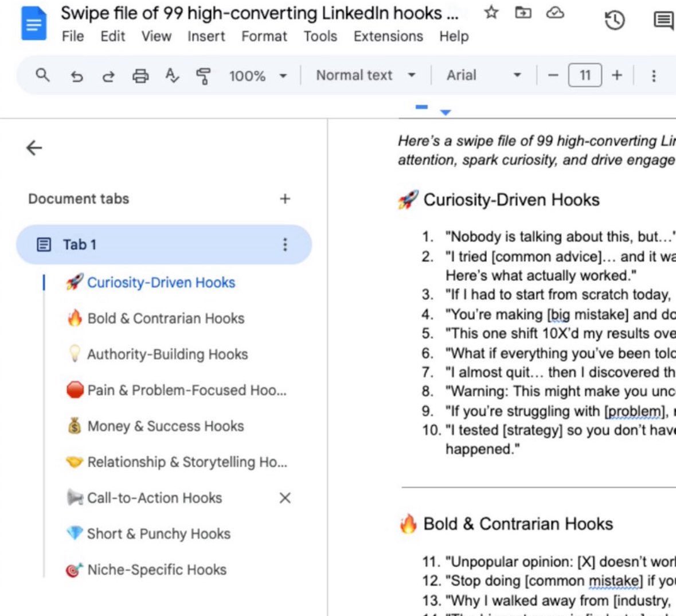The image size is (676, 616).
Task: Remove Call-to-Action Hooks from outline
Action: (284, 498)
